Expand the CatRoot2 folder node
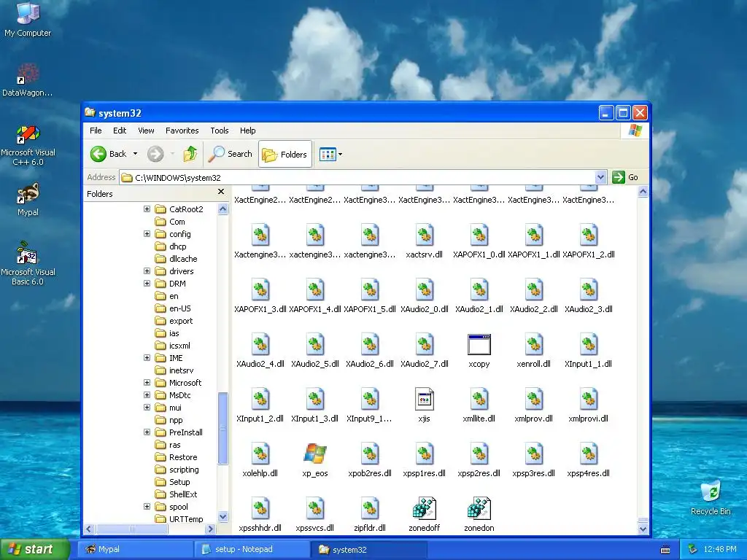 click(x=147, y=209)
